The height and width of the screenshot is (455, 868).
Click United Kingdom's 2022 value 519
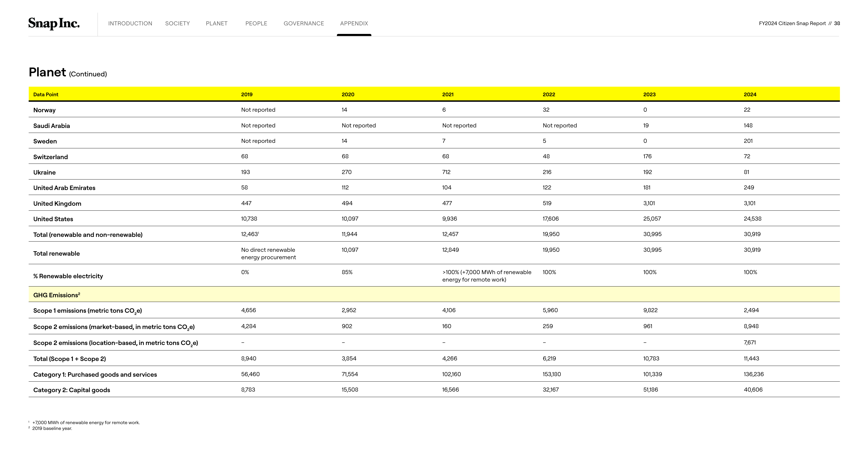tap(547, 203)
